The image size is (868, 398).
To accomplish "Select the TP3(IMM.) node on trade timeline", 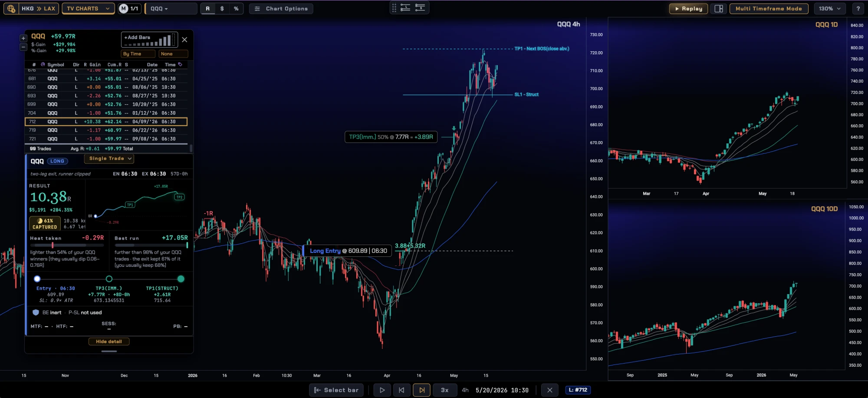I will (109, 279).
